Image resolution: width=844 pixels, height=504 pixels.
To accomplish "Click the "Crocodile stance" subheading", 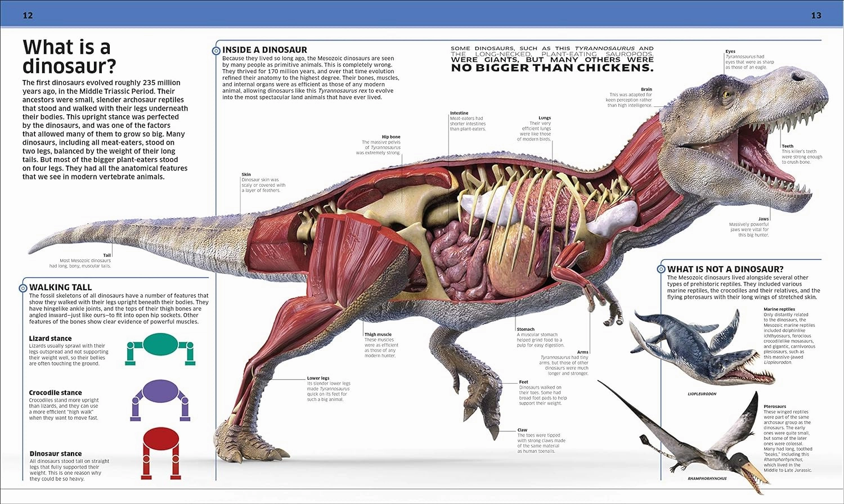I will 55,393.
